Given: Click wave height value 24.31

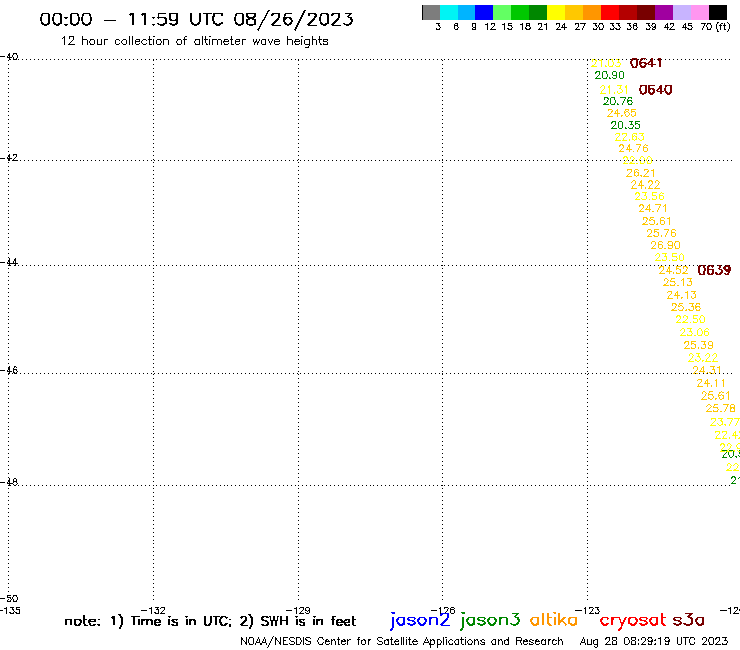Looking at the screenshot, I should pos(706,370).
